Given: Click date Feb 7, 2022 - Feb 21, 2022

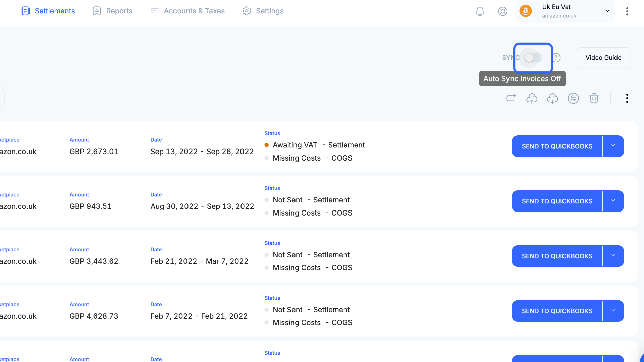Looking at the screenshot, I should tap(199, 316).
